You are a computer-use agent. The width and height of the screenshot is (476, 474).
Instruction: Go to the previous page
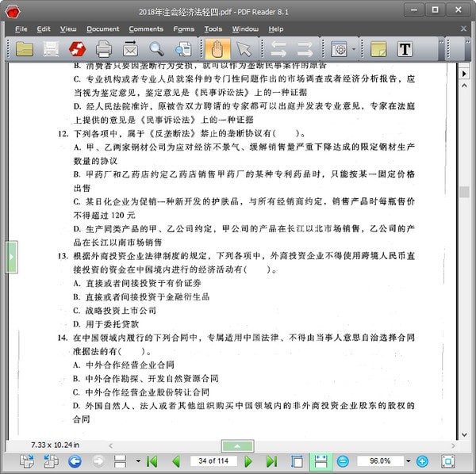176,461
